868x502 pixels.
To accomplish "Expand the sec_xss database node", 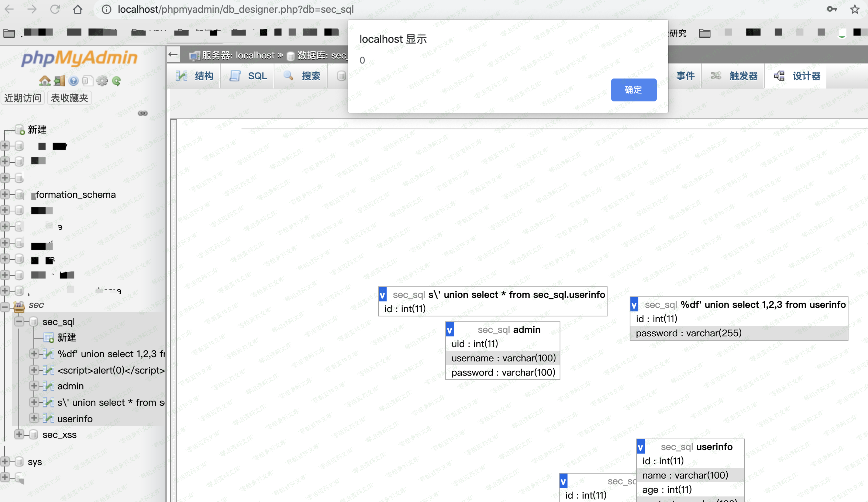I will pos(19,435).
